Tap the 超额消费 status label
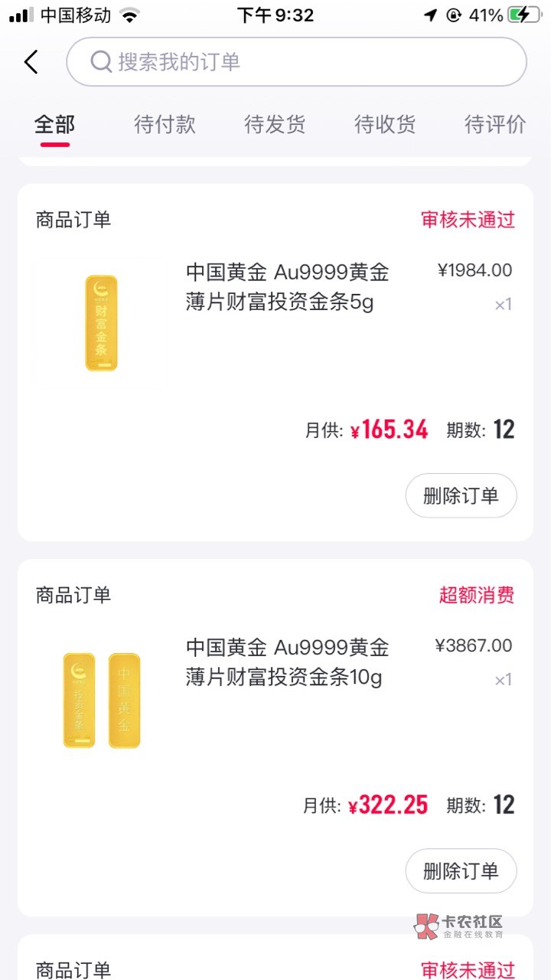This screenshot has height=980, width=551. 477,595
